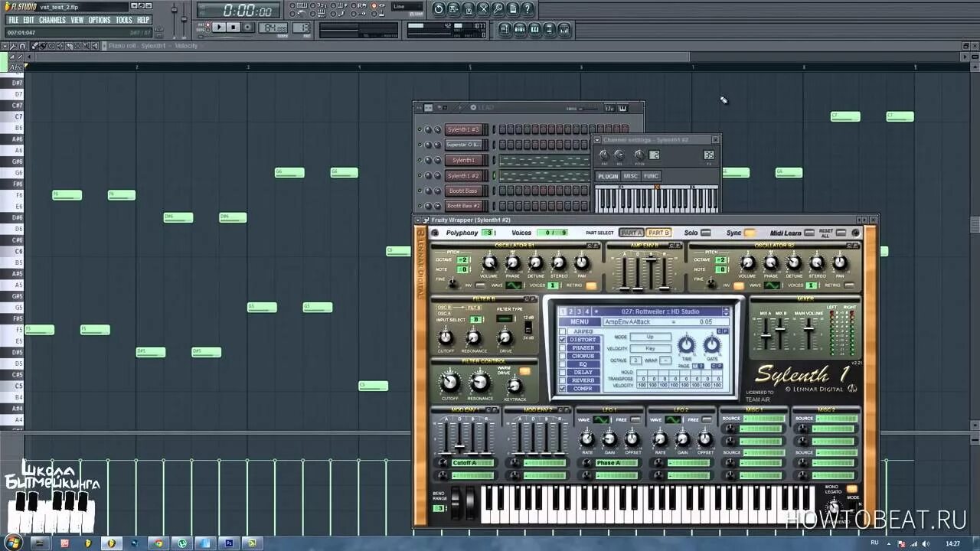Click the Amp Env attack slider
The height and width of the screenshot is (551, 980).
tap(624, 272)
